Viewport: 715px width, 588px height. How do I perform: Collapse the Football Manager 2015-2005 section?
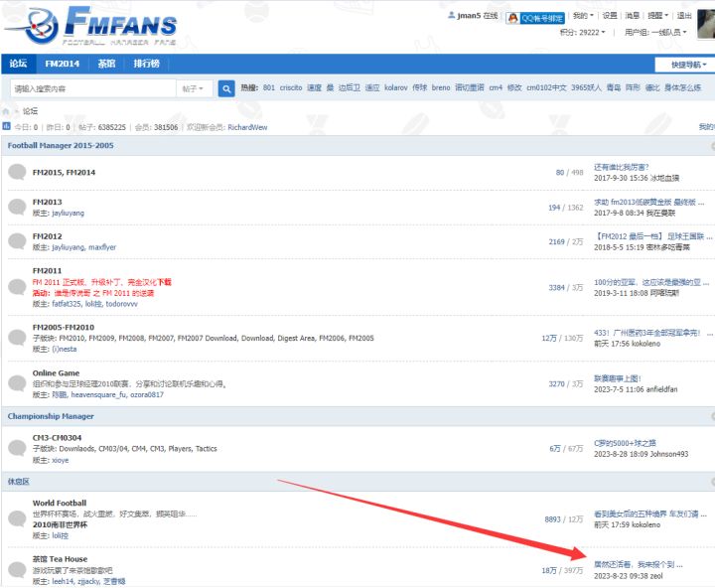tap(713, 146)
